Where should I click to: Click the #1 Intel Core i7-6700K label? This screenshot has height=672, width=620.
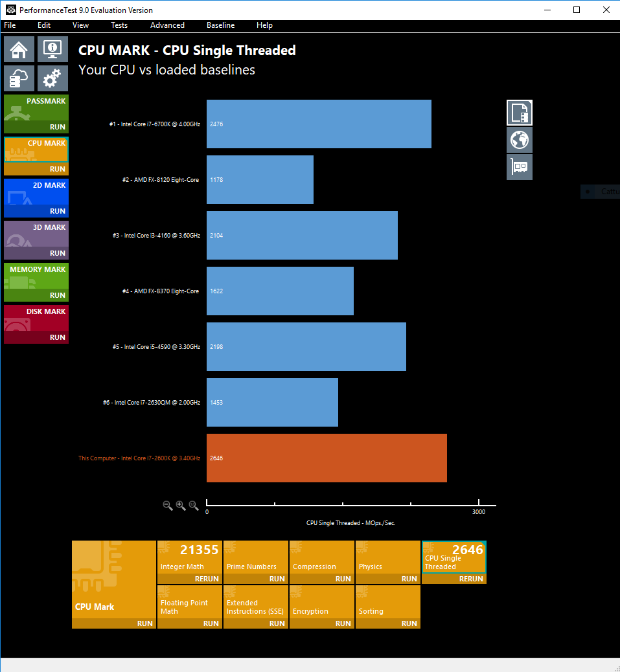point(155,124)
